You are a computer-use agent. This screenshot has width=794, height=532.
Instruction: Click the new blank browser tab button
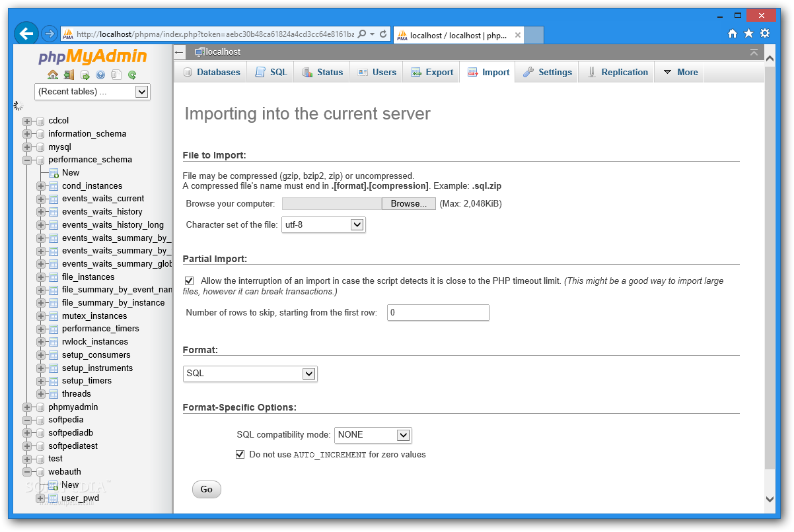534,36
